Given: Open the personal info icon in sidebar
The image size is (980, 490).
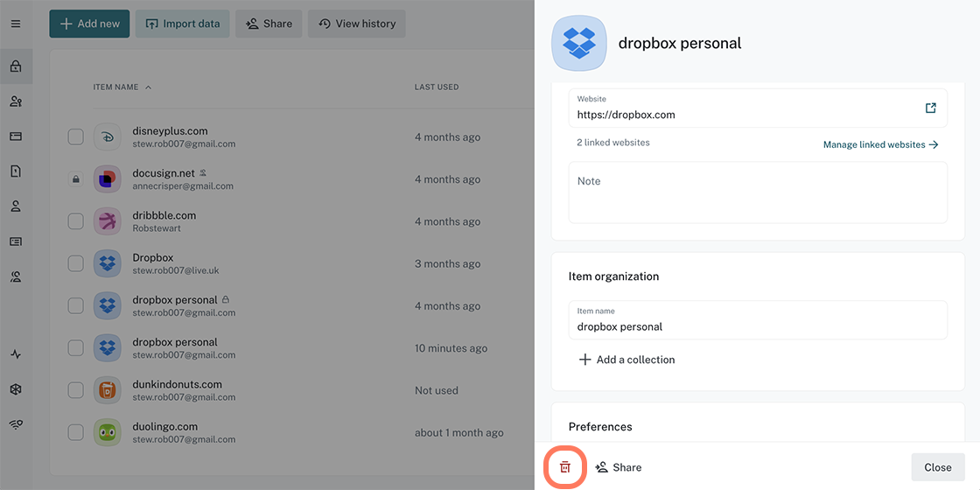Looking at the screenshot, I should (16, 206).
